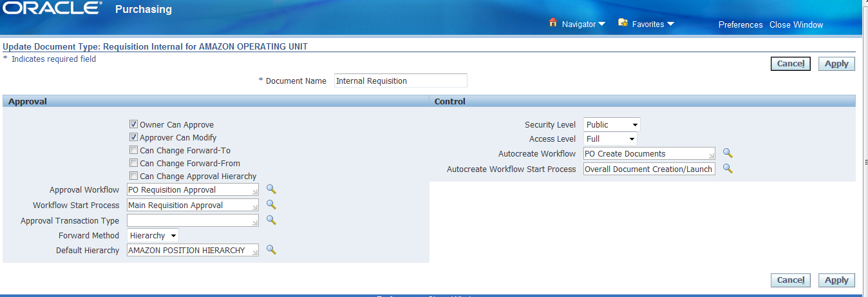Open the Access Level dropdown

tap(610, 139)
